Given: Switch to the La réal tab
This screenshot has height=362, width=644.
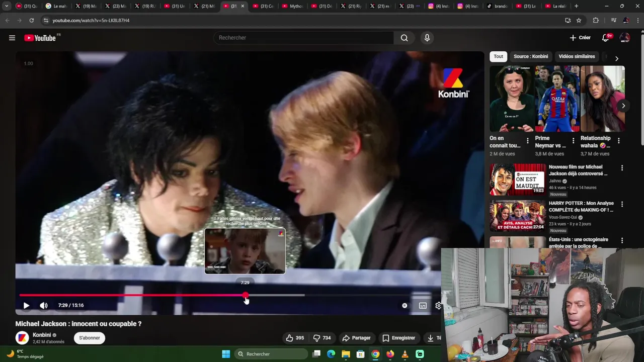Looking at the screenshot, I should pyautogui.click(x=555, y=6).
